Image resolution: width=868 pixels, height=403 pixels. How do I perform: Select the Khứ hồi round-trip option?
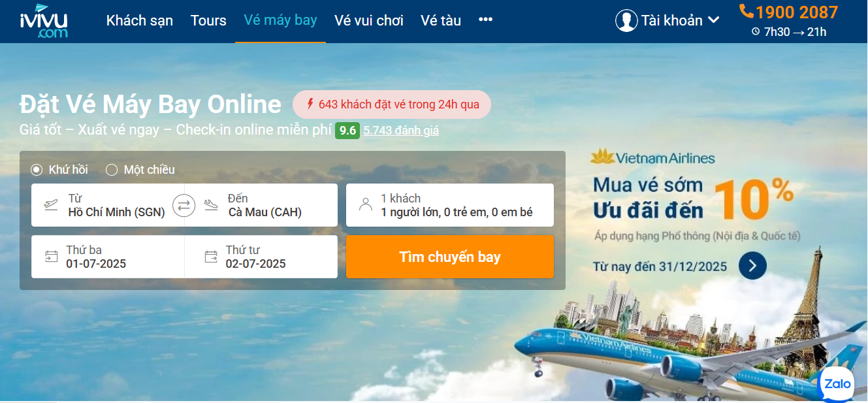point(59,170)
